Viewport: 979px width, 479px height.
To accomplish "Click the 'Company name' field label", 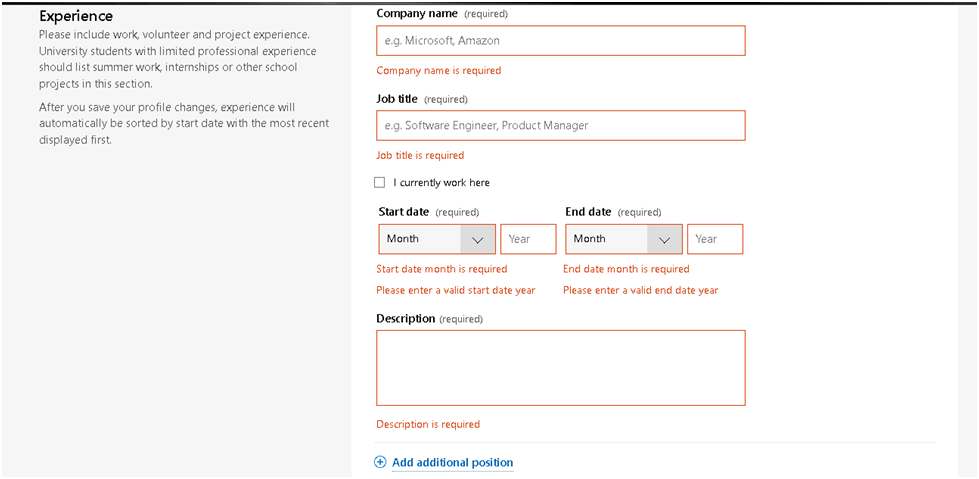I will click(x=417, y=13).
